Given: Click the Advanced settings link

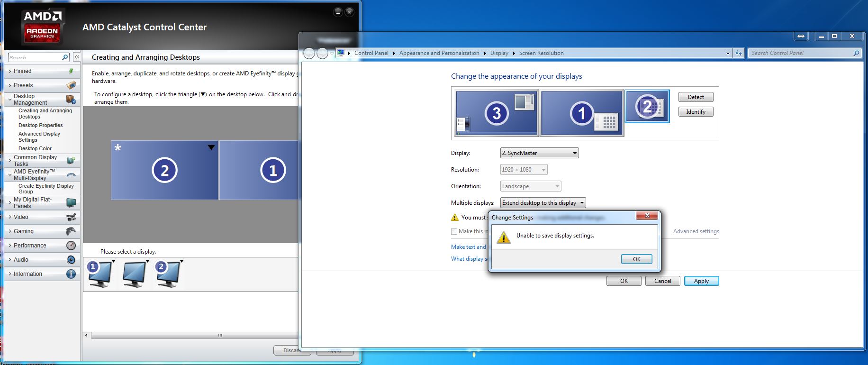Looking at the screenshot, I should click(x=696, y=231).
